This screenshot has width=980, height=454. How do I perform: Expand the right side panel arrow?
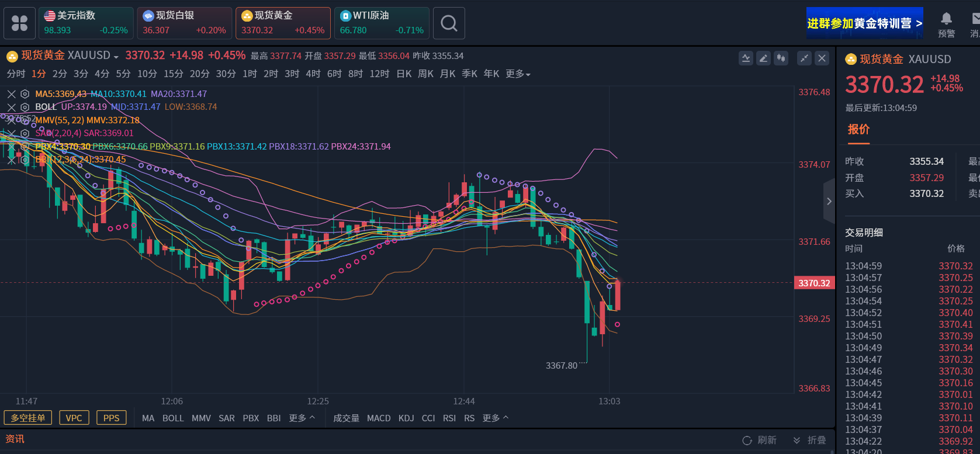(829, 201)
